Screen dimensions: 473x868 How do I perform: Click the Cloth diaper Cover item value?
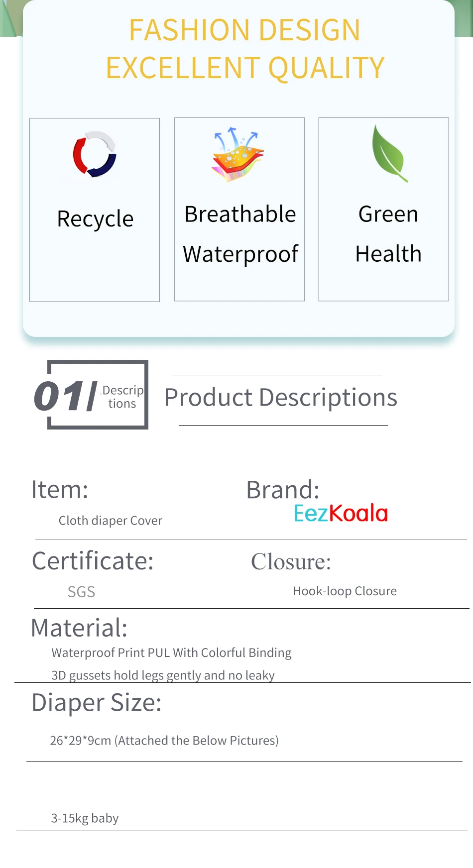(111, 521)
